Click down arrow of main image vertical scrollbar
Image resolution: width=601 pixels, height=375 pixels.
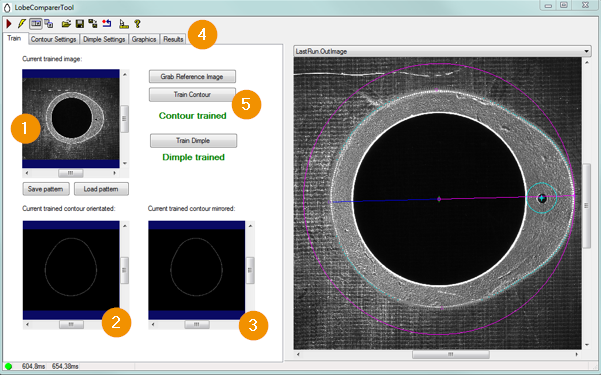587,345
